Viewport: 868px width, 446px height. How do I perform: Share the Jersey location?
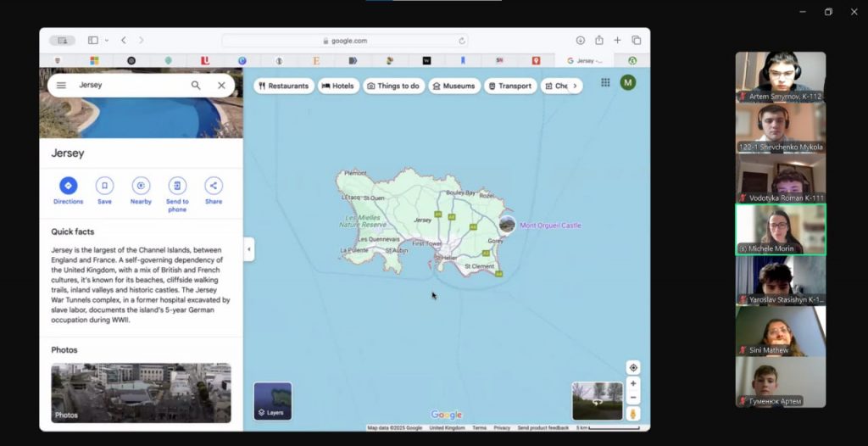point(214,187)
